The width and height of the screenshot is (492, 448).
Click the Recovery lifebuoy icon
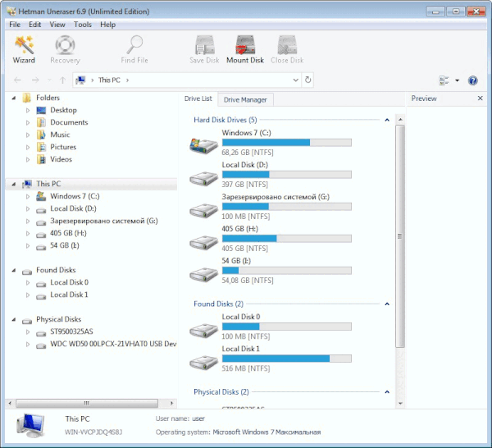(x=65, y=44)
